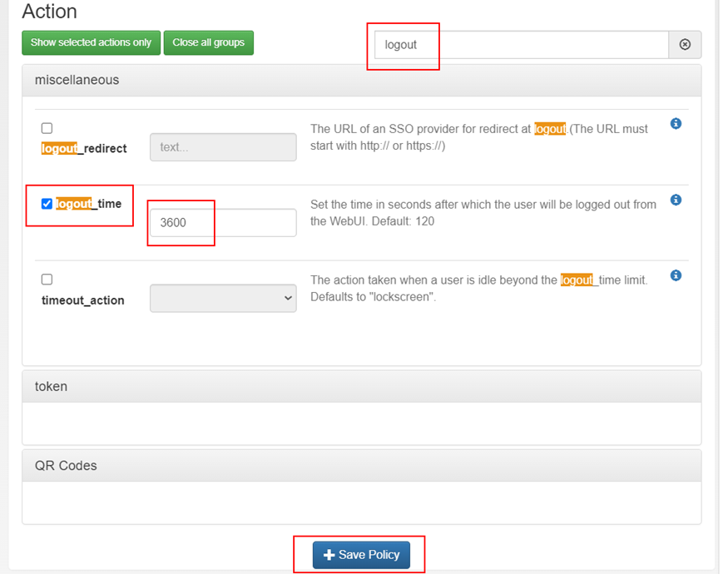The width and height of the screenshot is (728, 574).
Task: Click description 'The URL of an SSO provider'
Action: (479, 137)
